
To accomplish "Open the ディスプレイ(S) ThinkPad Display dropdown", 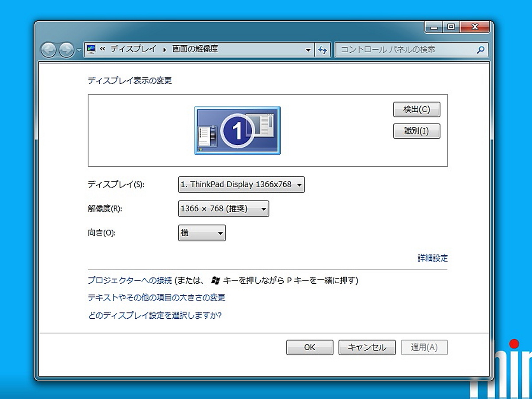I will [241, 184].
